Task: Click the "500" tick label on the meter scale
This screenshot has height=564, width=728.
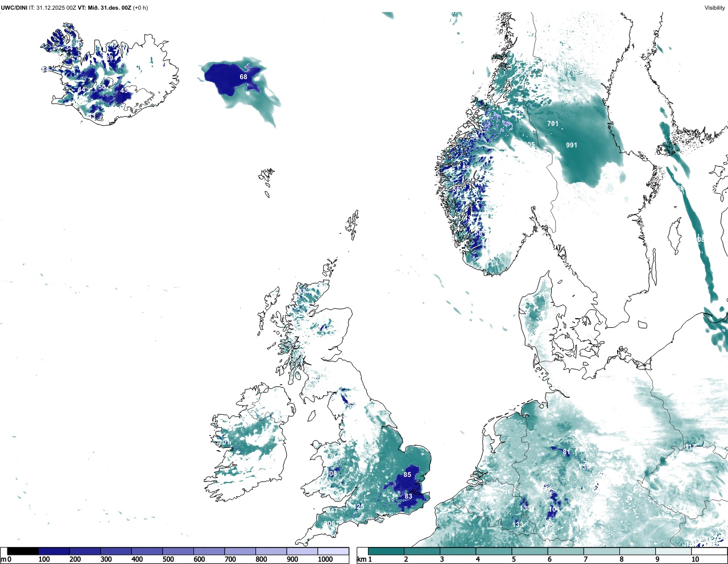Action: click(x=168, y=559)
